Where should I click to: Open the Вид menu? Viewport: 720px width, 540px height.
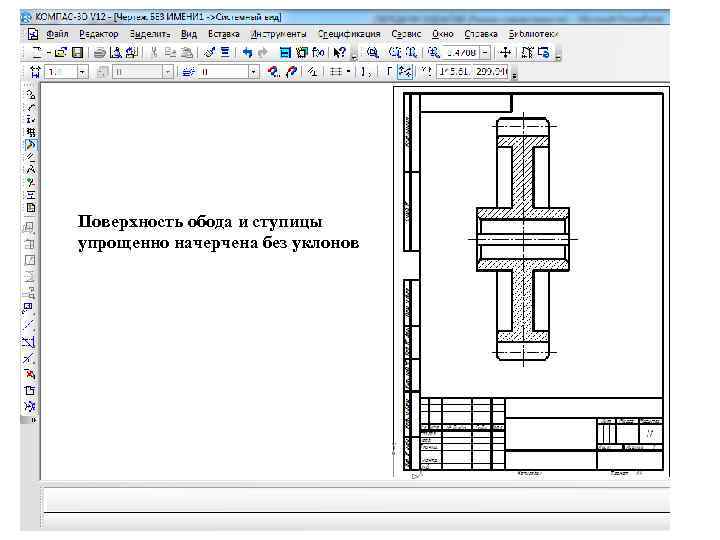pos(189,34)
